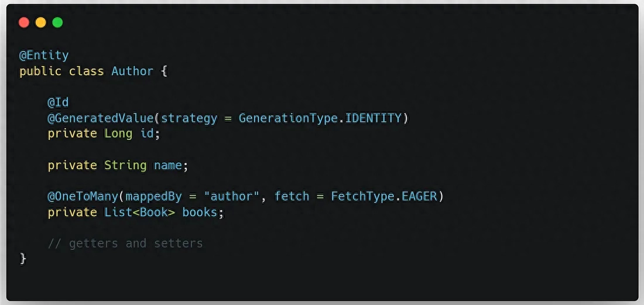The image size is (644, 305).
Task: Click the EAGER constant
Action: click(419, 196)
